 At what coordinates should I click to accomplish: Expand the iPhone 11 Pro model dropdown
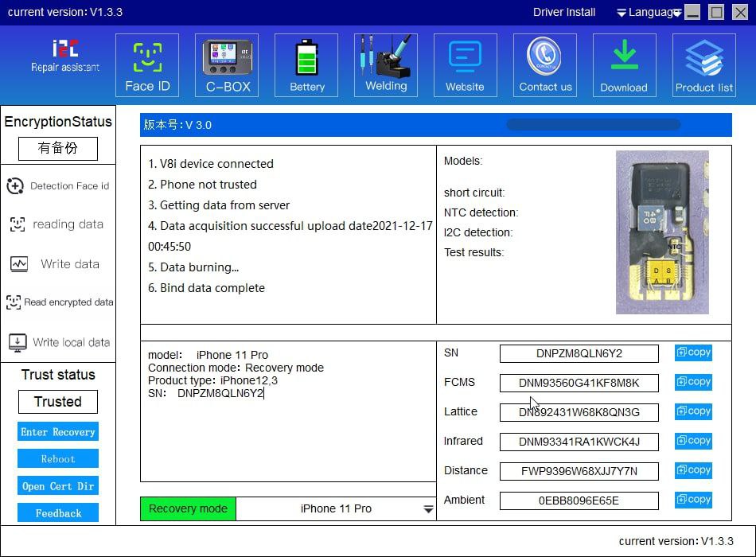[428, 509]
